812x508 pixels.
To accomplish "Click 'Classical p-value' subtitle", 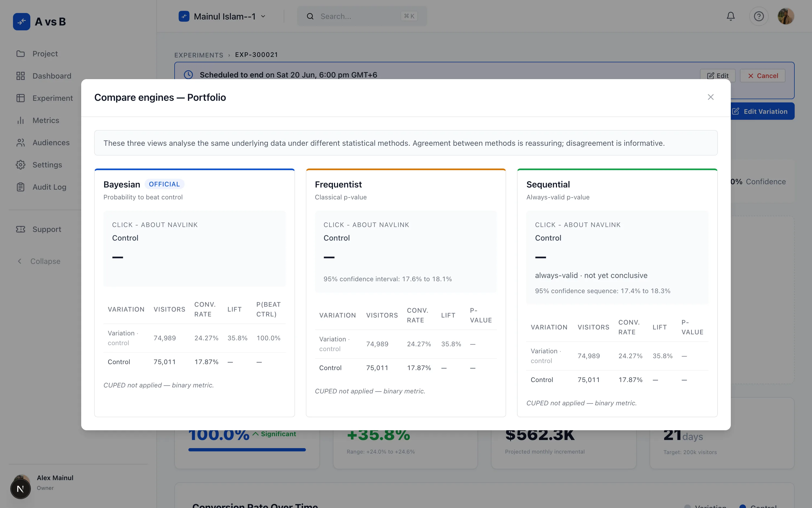I will coord(340,197).
